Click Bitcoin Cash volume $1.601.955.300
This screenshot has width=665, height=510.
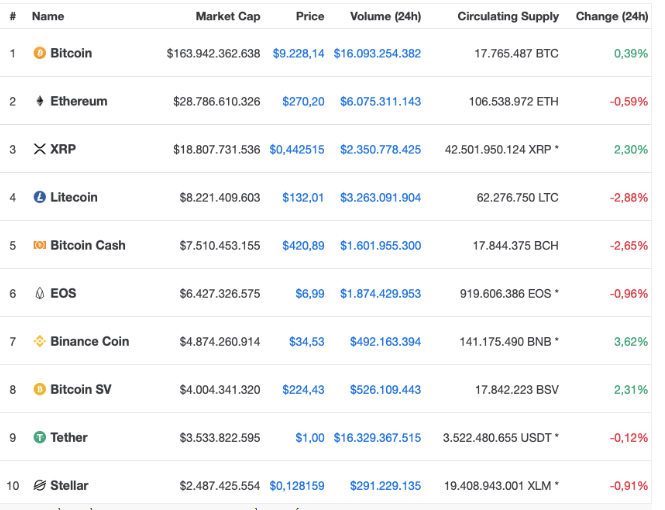click(380, 245)
